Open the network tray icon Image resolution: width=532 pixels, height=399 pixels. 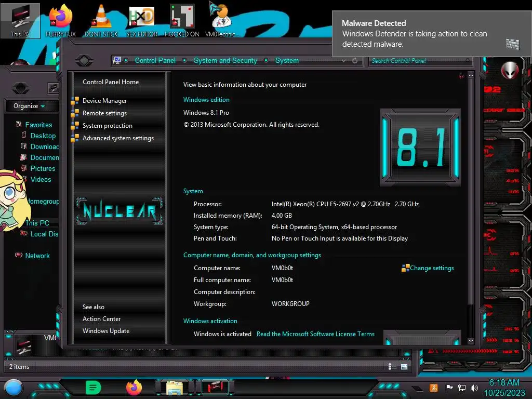(462, 388)
